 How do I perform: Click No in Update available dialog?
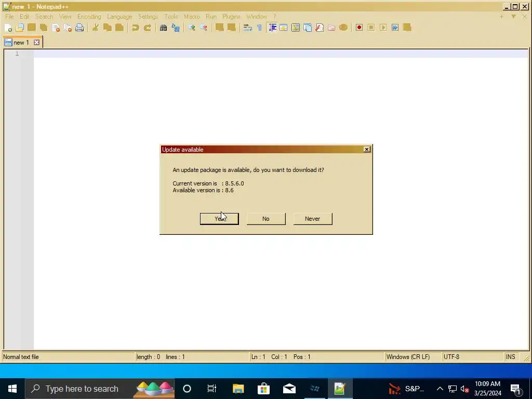(266, 219)
